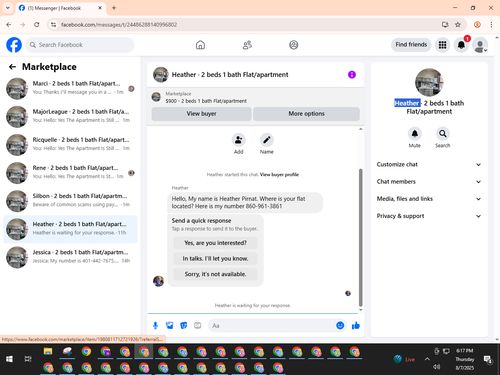The width and height of the screenshot is (500, 375).
Task: Open the View buyer profile link
Action: [x=279, y=175]
